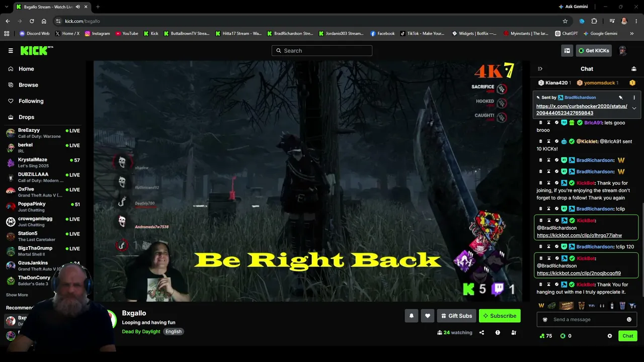This screenshot has height=362, width=644.
Task: Bookmark this page with the star
Action: pyautogui.click(x=565, y=21)
